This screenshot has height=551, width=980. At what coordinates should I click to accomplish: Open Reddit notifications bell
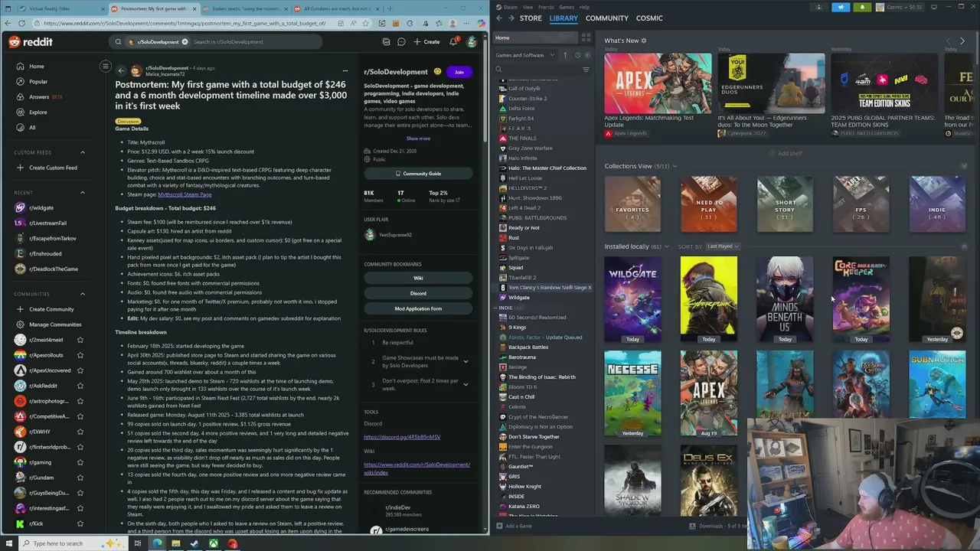coord(452,42)
